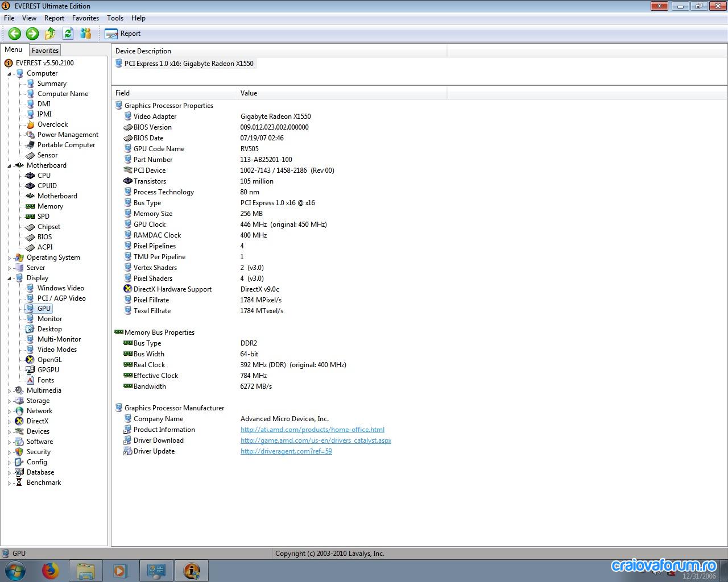Image resolution: width=728 pixels, height=582 pixels.
Task: Select the Security shield icon
Action: [20, 452]
